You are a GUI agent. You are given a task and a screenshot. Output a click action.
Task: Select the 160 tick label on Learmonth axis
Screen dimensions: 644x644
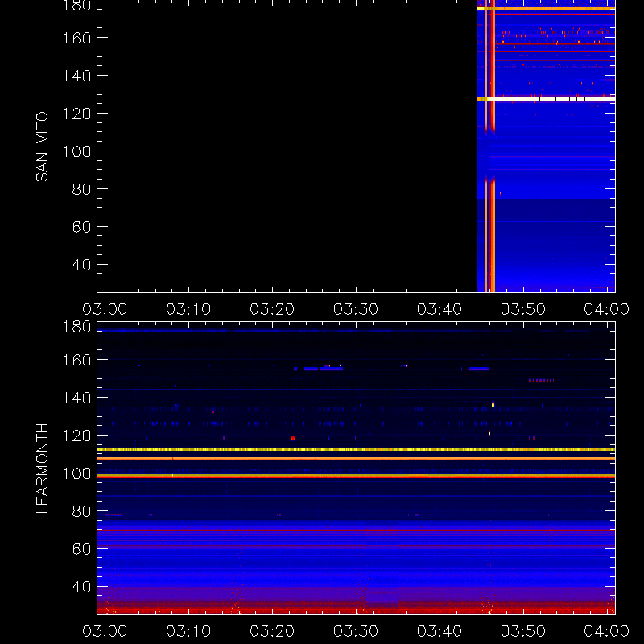point(76,360)
